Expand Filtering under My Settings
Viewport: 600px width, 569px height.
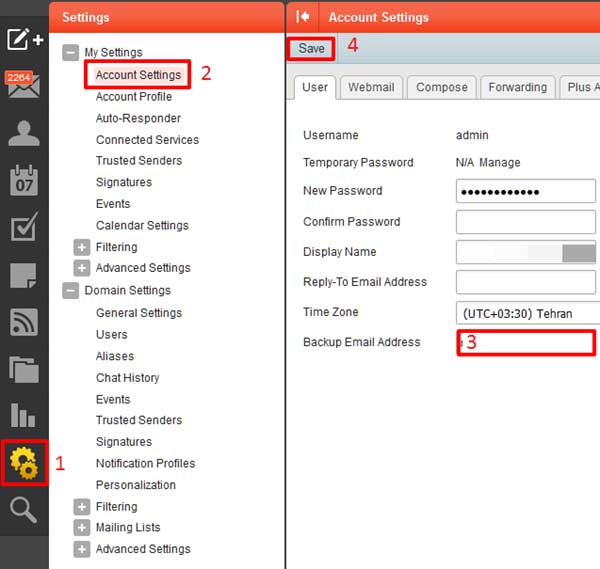[82, 247]
